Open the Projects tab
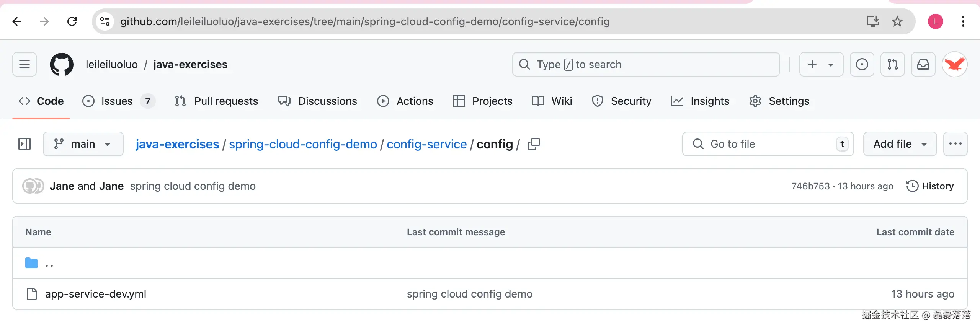Image resolution: width=980 pixels, height=329 pixels. pos(482,101)
